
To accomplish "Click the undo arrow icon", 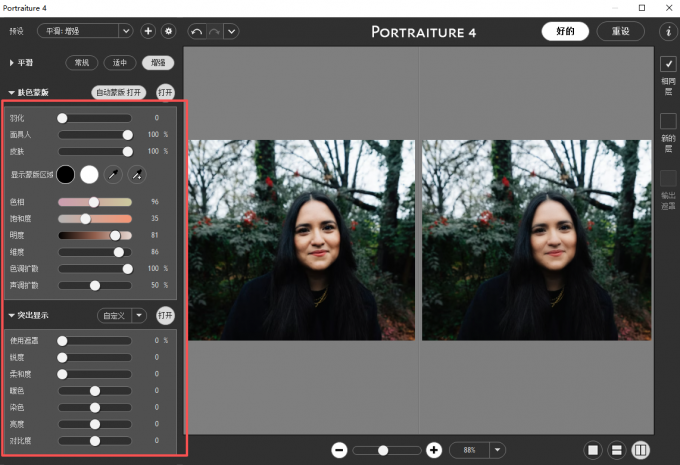I will pos(197,31).
